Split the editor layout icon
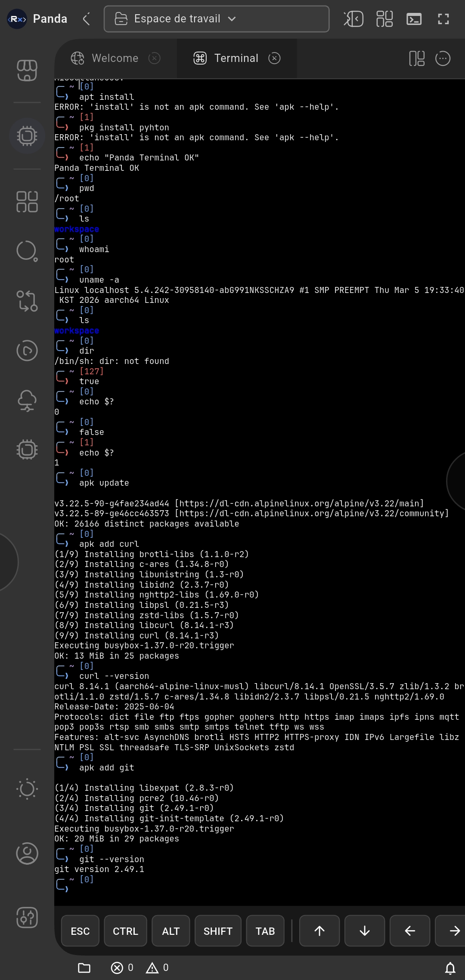 click(x=417, y=58)
